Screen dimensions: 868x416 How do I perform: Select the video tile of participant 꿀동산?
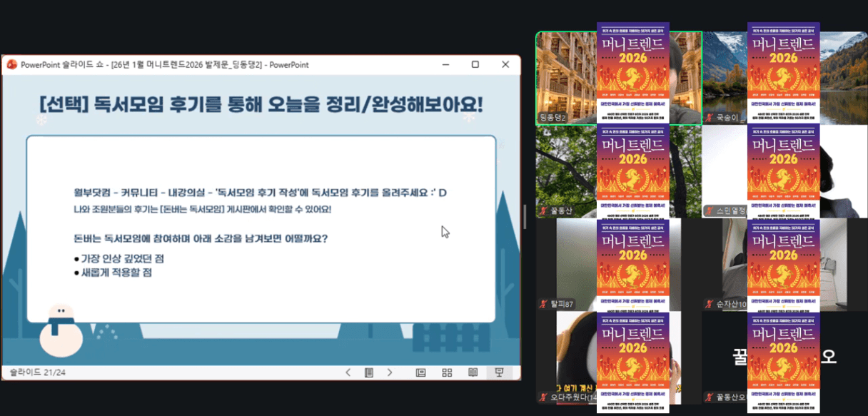point(619,172)
